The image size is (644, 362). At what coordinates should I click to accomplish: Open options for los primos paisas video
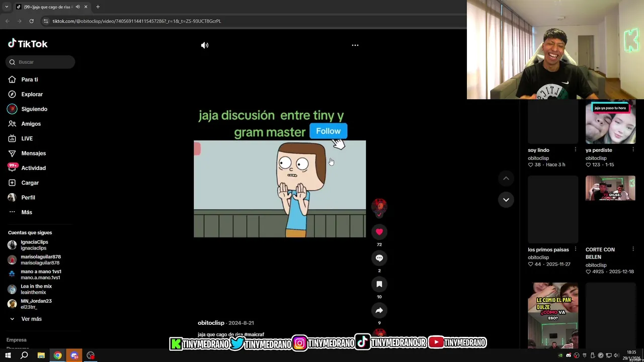pos(576,249)
